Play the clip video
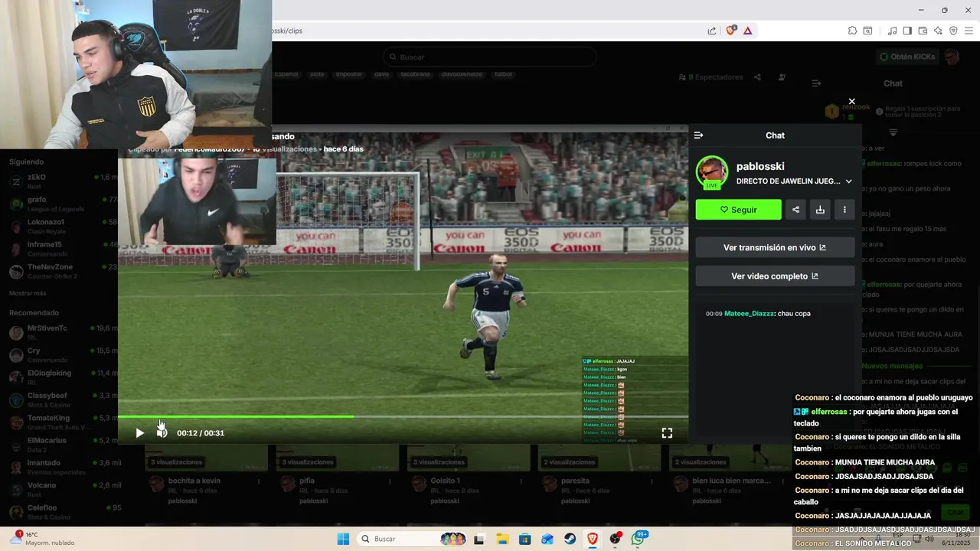Viewport: 980px width, 551px height. [x=139, y=433]
